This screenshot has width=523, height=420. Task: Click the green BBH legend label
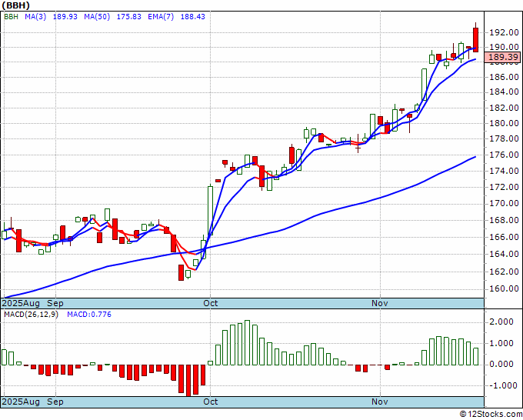tap(11, 17)
